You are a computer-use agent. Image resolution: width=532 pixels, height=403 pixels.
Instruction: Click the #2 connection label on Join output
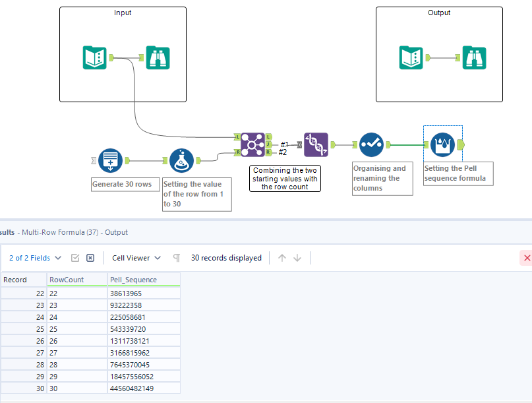[283, 152]
